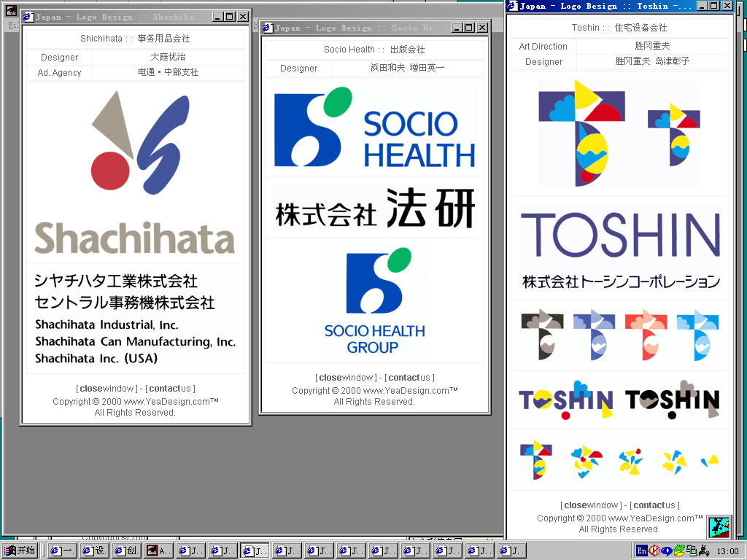This screenshot has height=560, width=747.
Task: Click the first frame of the Toshin T animation sequence
Action: coord(536,459)
